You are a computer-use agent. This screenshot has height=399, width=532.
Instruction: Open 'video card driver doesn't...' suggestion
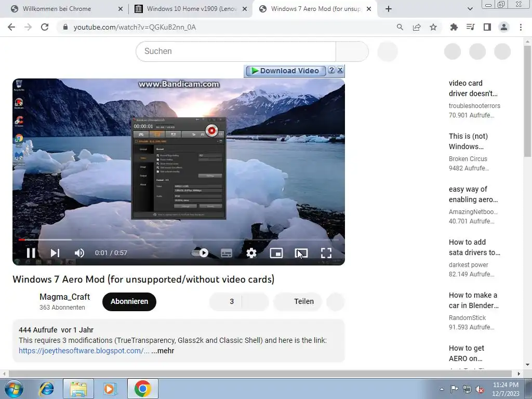tap(473, 88)
